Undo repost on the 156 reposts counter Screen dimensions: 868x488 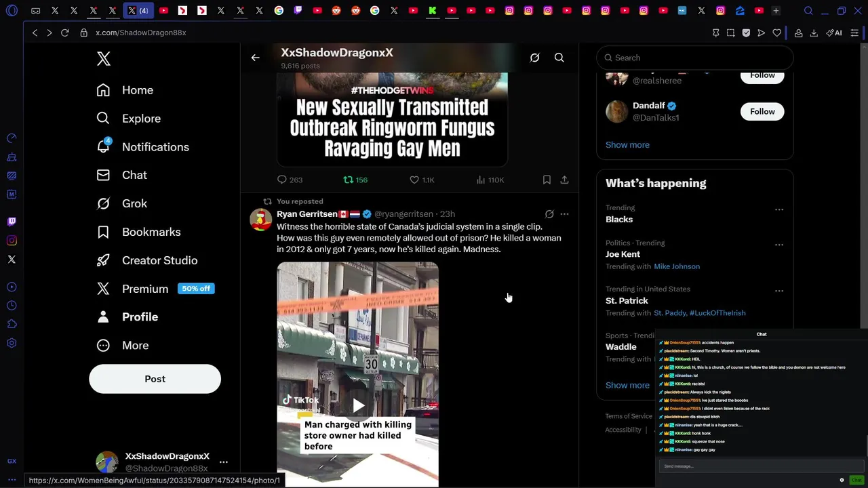pos(355,180)
